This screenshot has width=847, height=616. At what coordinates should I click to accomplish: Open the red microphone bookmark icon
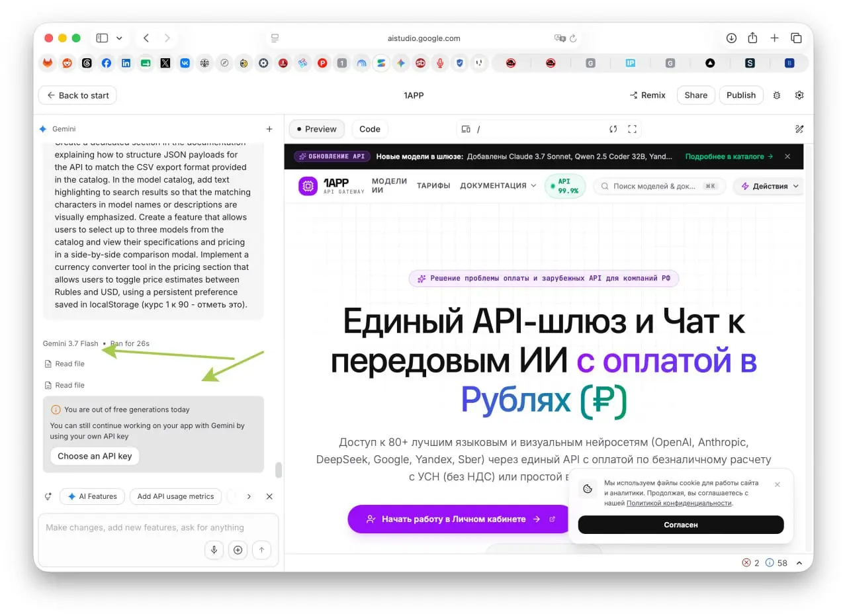(x=440, y=64)
